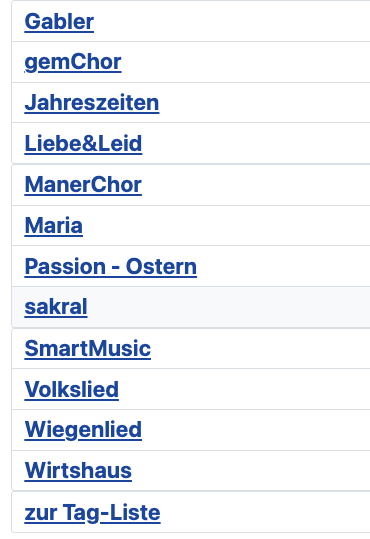Viewport: 370px width, 539px height.
Task: Select the Volkslied tag link
Action: [72, 389]
